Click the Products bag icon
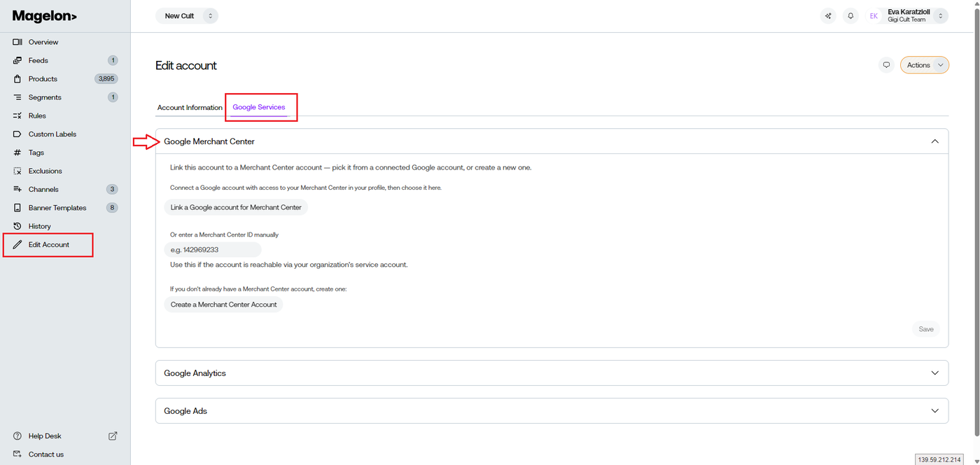Screen dimensions: 980x465 pyautogui.click(x=17, y=79)
